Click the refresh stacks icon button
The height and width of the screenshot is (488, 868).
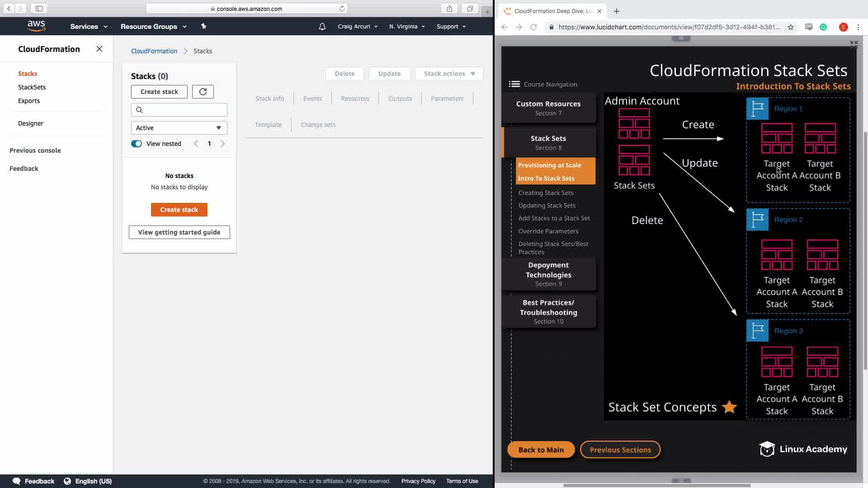click(203, 92)
